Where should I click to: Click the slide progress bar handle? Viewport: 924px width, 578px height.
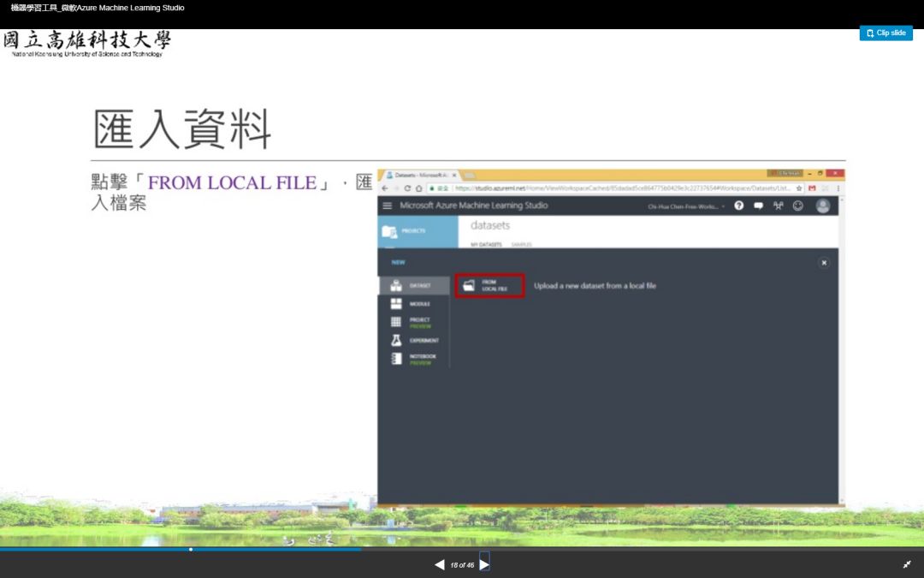191,549
